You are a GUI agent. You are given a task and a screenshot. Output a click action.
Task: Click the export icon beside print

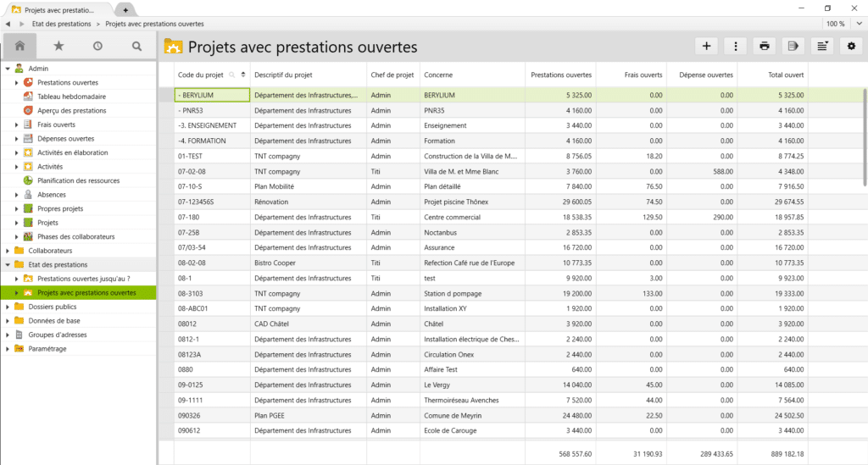(x=793, y=47)
